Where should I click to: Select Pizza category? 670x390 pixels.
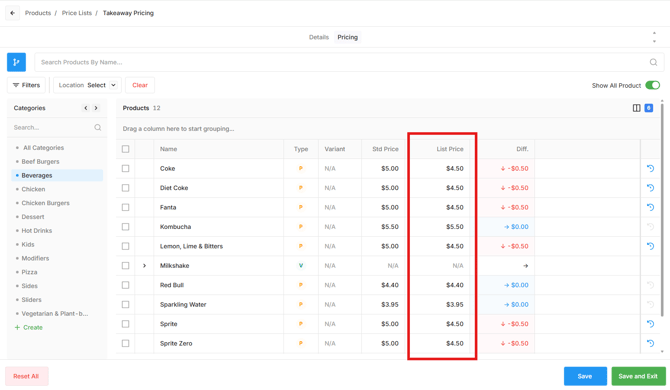click(29, 272)
